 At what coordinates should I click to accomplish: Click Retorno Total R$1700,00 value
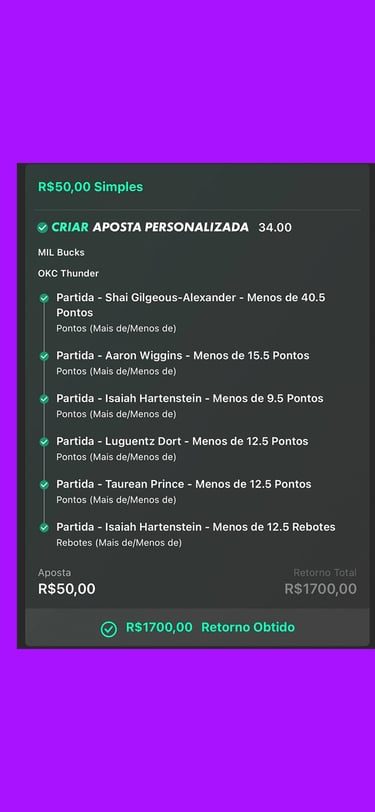pos(321,589)
